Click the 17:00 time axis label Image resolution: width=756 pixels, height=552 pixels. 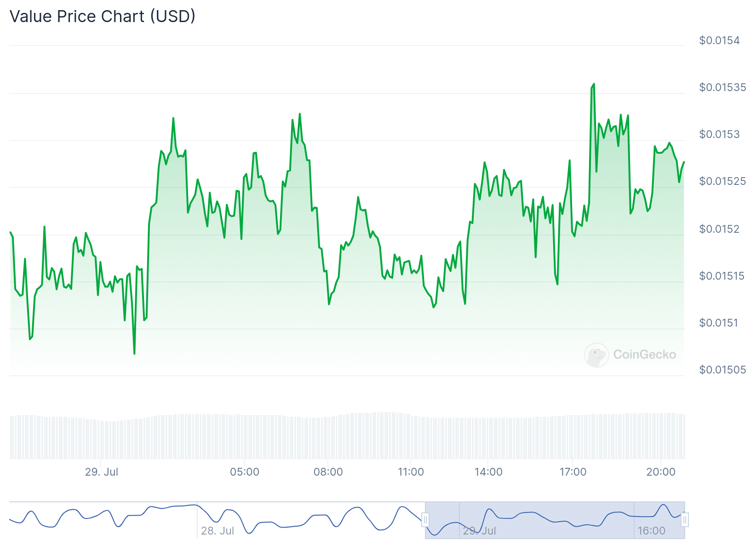tap(573, 472)
